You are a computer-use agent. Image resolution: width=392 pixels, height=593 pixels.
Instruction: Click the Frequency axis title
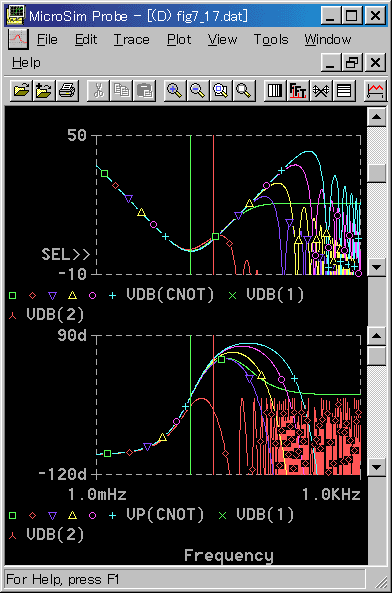point(229,556)
